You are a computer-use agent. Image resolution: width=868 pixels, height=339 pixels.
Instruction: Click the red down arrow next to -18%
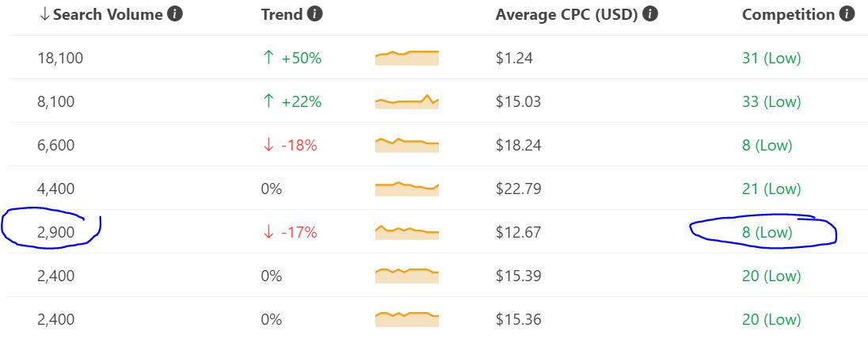click(268, 145)
